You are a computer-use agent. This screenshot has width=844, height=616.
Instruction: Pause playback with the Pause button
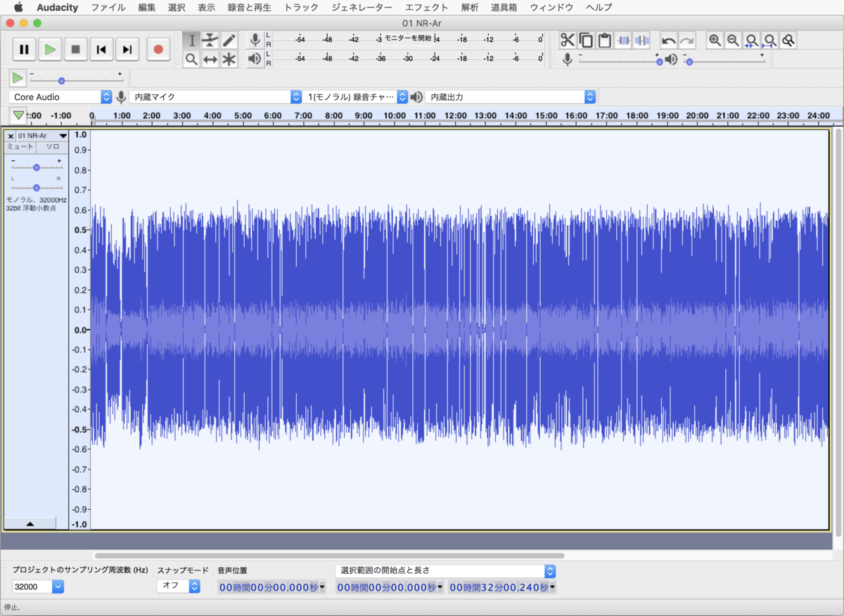(24, 49)
